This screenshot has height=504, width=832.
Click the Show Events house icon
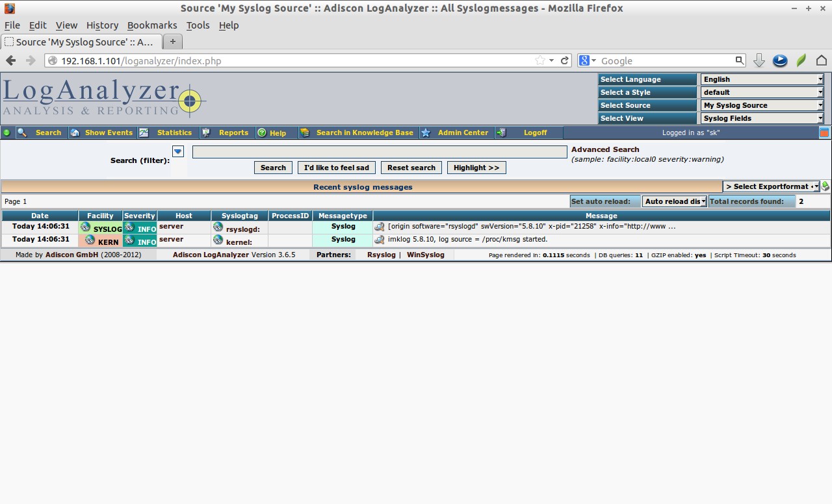75,132
